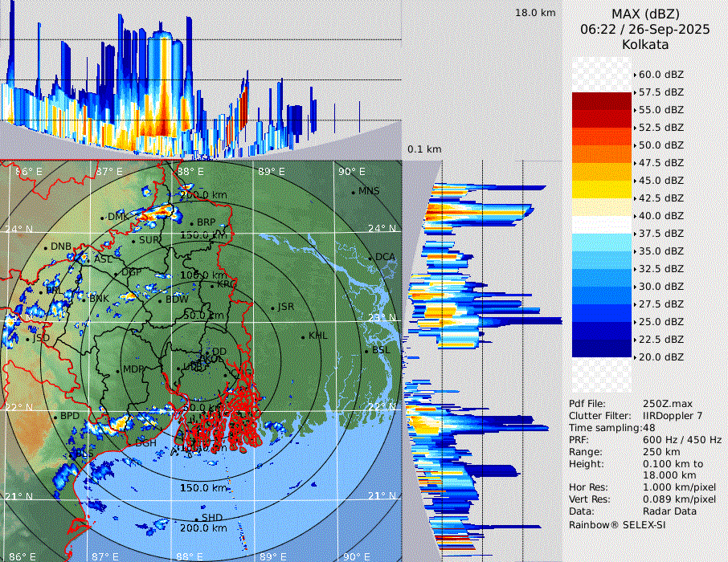Click the 60.0 dBZ legend label
728x562 pixels.
[661, 75]
